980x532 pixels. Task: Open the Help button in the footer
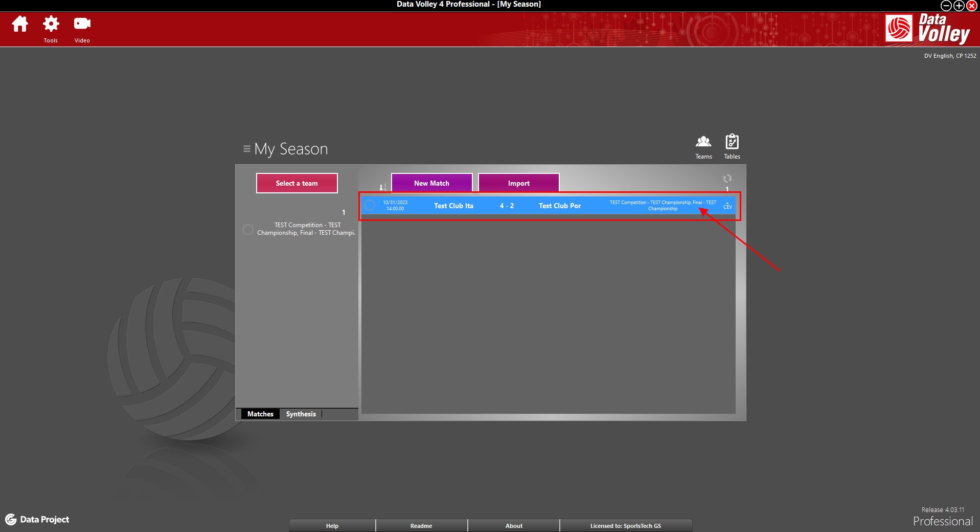click(x=332, y=526)
